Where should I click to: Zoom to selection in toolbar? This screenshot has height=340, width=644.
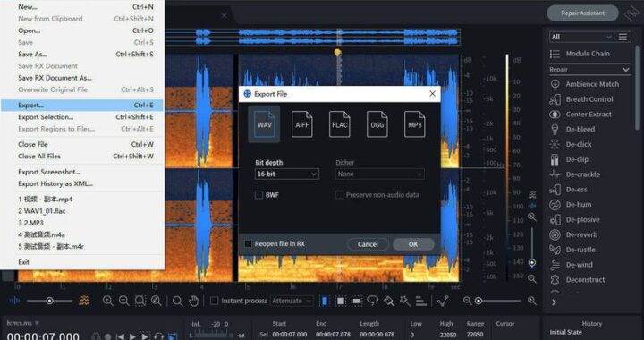(140, 301)
